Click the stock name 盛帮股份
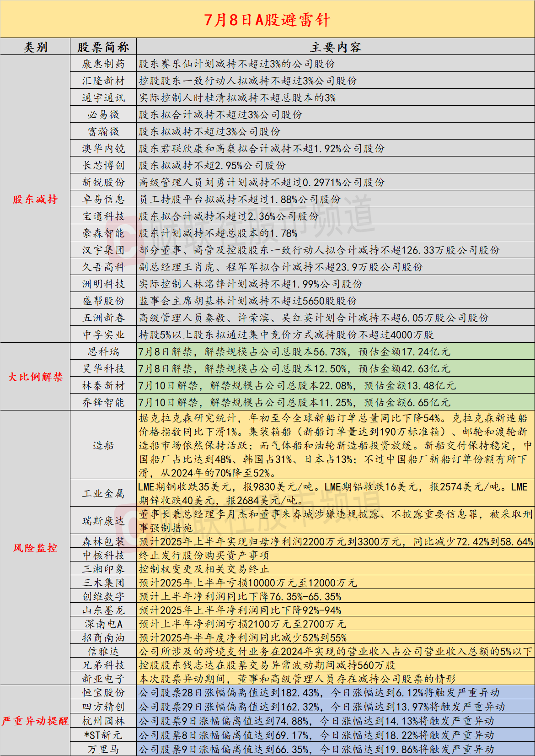 pos(103,301)
